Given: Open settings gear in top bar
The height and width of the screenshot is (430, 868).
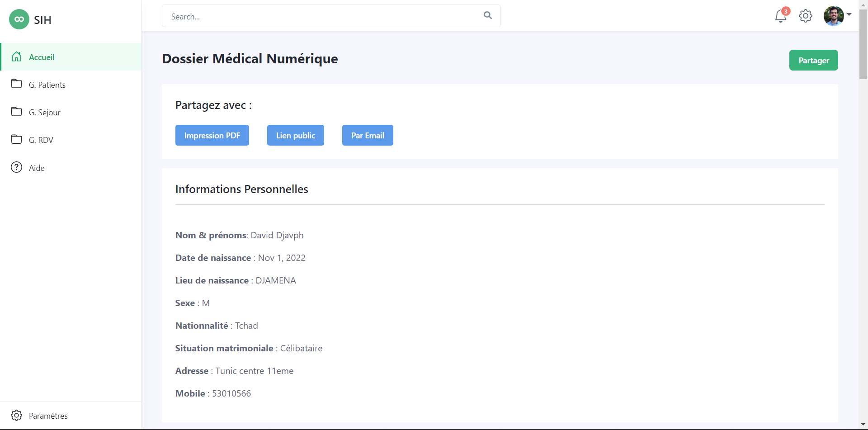Looking at the screenshot, I should (x=806, y=16).
